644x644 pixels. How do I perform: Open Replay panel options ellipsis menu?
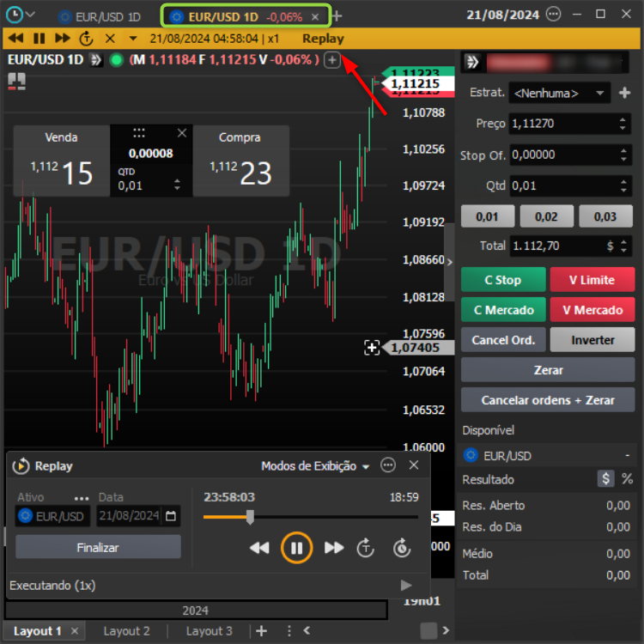pyautogui.click(x=388, y=465)
